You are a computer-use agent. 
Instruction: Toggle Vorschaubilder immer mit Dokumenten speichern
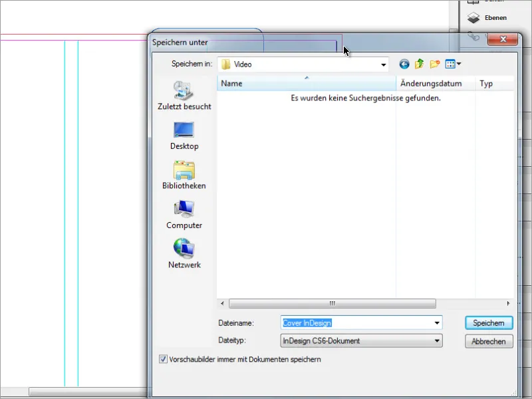pos(163,359)
